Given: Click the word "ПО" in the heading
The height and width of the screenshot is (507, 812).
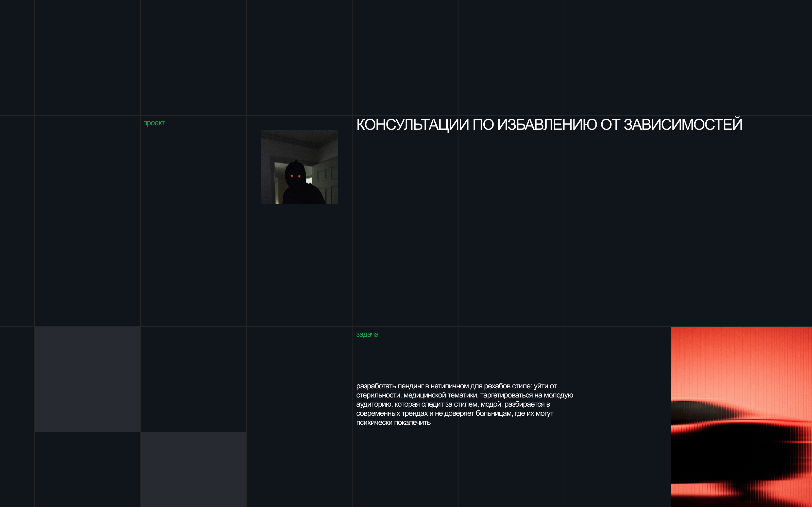Looking at the screenshot, I should pos(483,125).
